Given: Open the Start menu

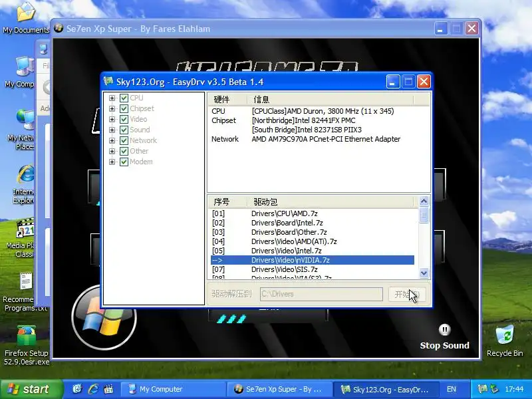Looking at the screenshot, I should point(31,389).
